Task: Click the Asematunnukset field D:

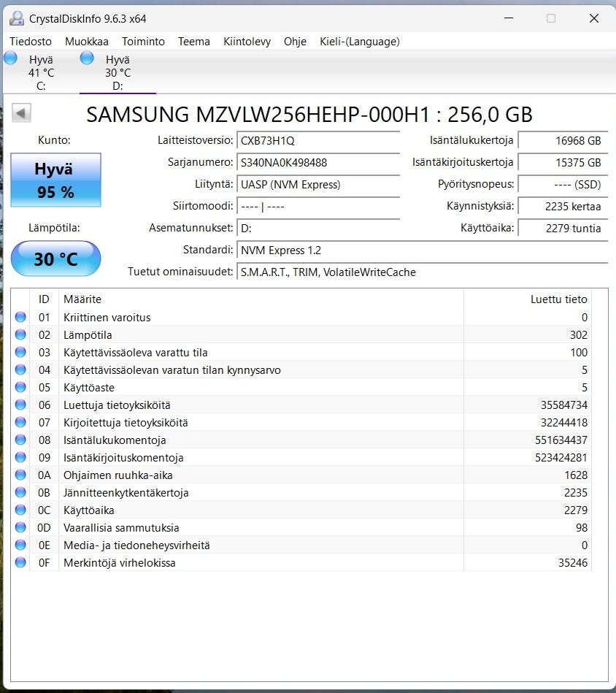Action: click(x=318, y=228)
